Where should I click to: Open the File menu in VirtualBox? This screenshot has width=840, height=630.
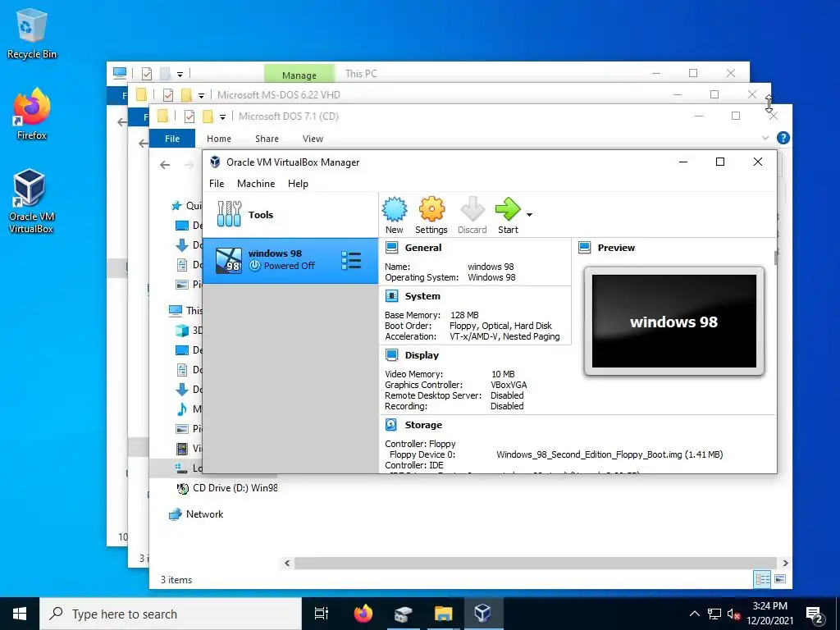217,184
